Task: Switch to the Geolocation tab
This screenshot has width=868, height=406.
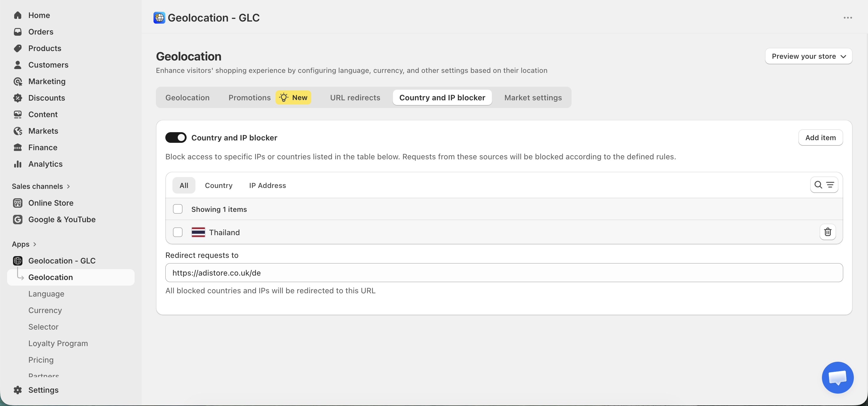Action: coord(187,97)
